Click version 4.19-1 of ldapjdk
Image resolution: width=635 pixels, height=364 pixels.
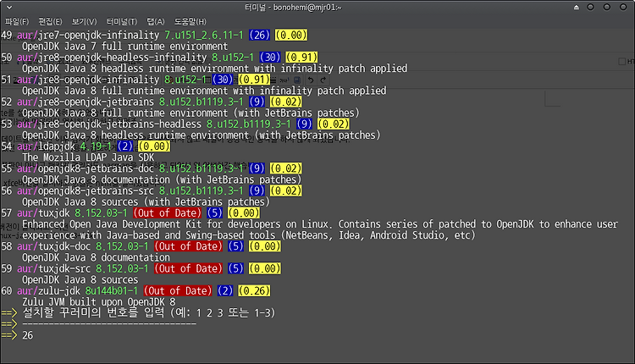[96, 146]
